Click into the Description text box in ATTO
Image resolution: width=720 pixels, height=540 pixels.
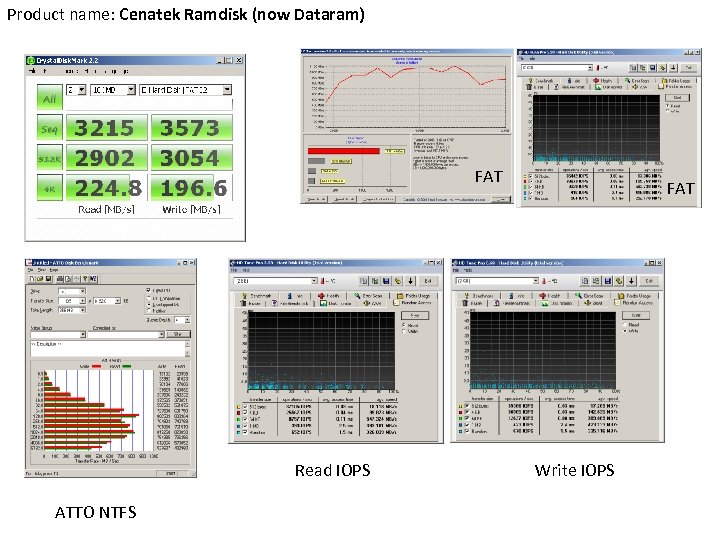click(x=107, y=349)
